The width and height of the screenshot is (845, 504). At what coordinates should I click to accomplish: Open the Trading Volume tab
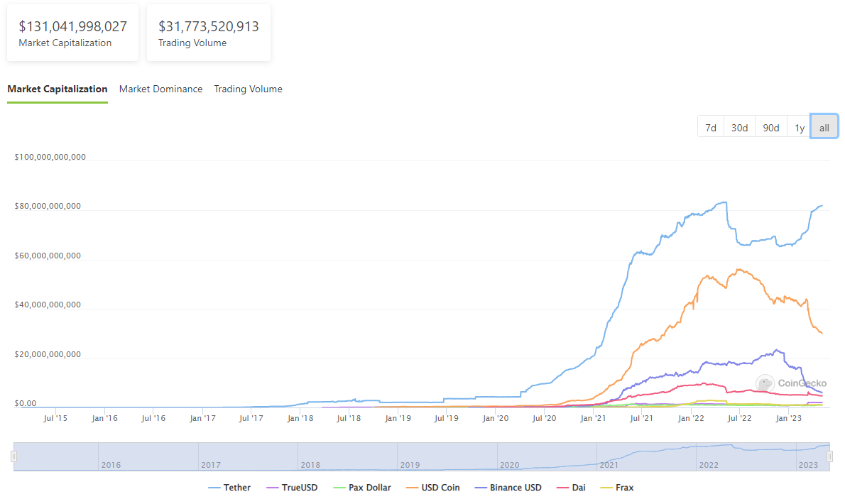pos(248,89)
